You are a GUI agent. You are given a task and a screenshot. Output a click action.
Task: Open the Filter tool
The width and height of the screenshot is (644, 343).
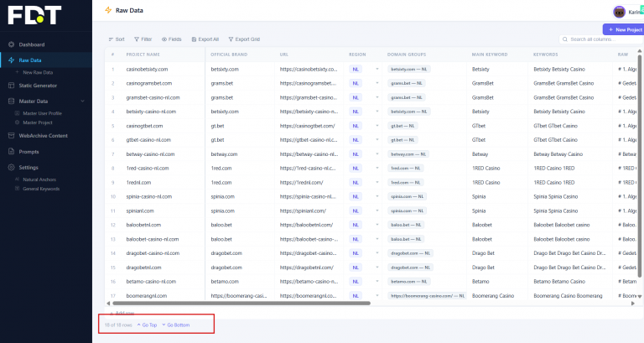[x=143, y=39]
